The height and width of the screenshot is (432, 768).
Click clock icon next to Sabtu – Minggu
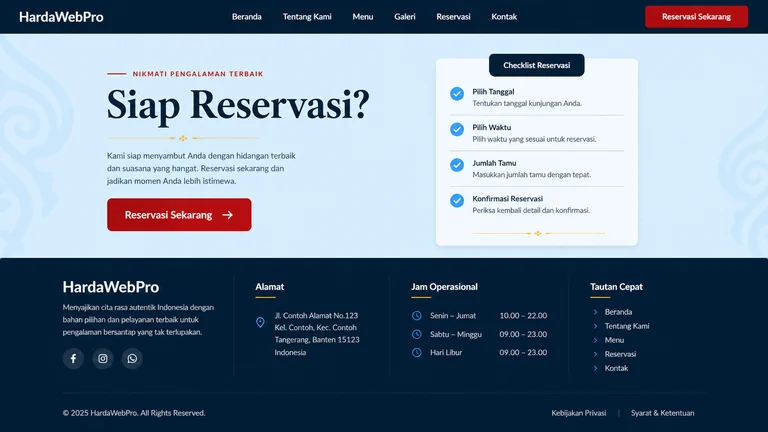click(x=416, y=334)
